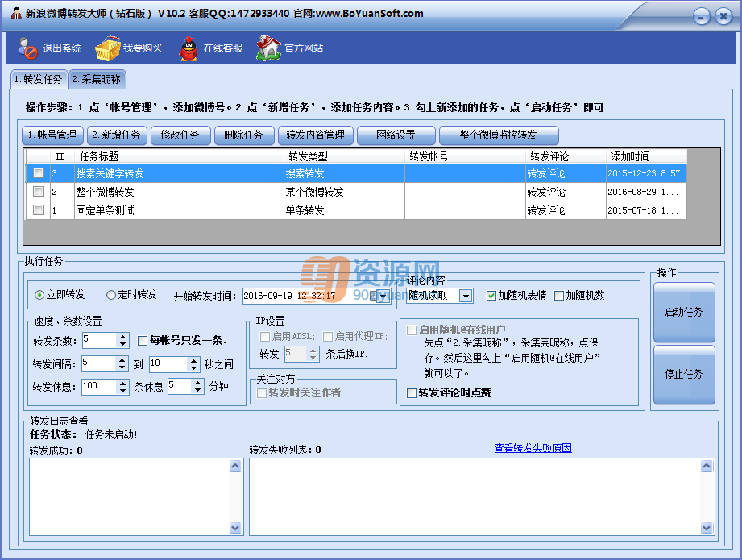Click 删除任务 button

(x=244, y=135)
